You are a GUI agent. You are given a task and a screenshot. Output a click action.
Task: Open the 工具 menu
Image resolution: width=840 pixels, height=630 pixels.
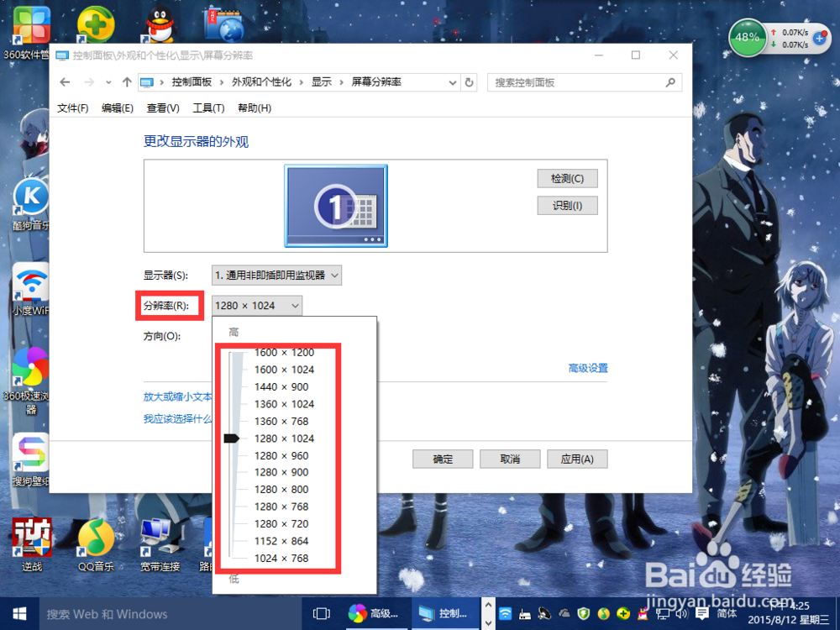coord(208,108)
